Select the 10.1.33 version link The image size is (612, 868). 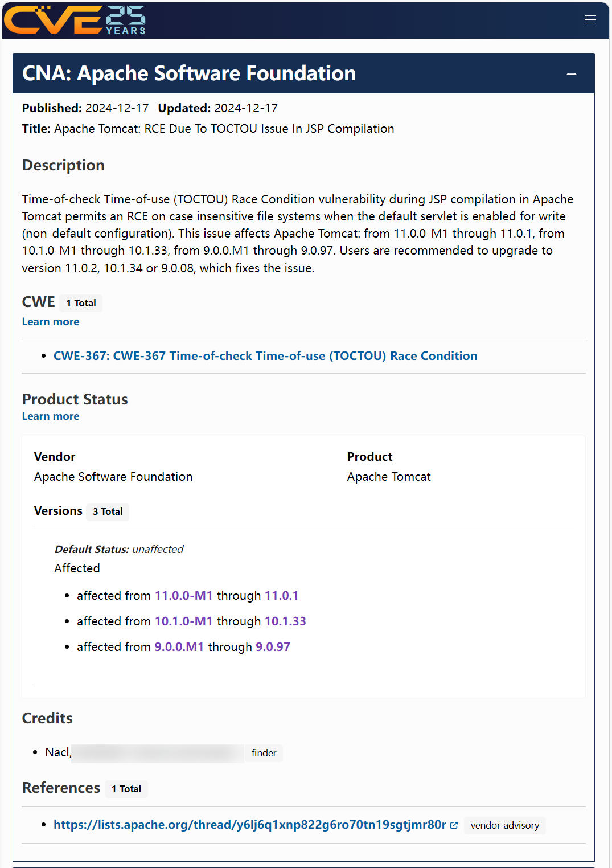(x=285, y=621)
